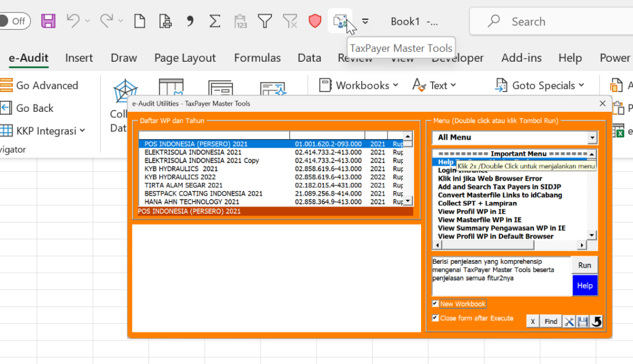Customize Quick Access Toolbar dropdown
Screen dimensions: 633x364
click(365, 21)
